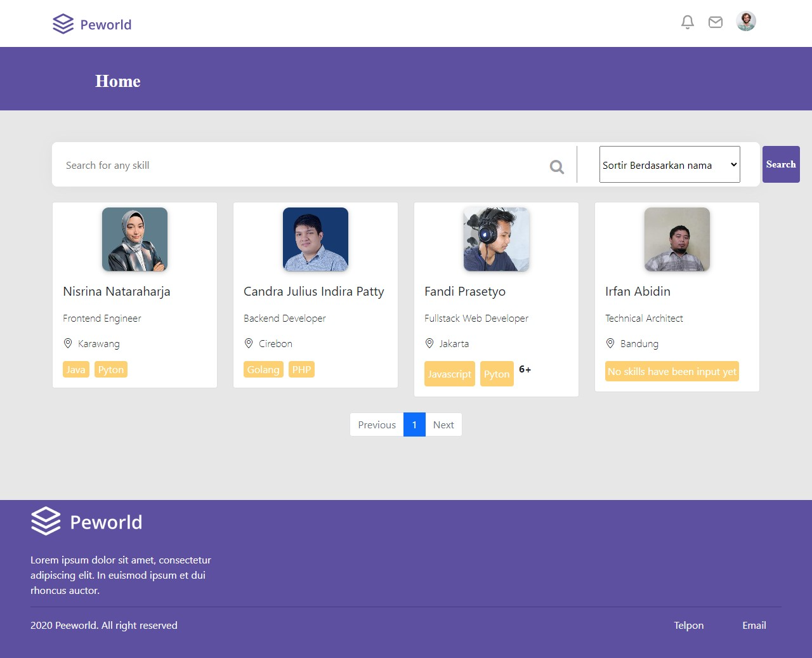Click the location pin next to Cirebon

click(249, 343)
